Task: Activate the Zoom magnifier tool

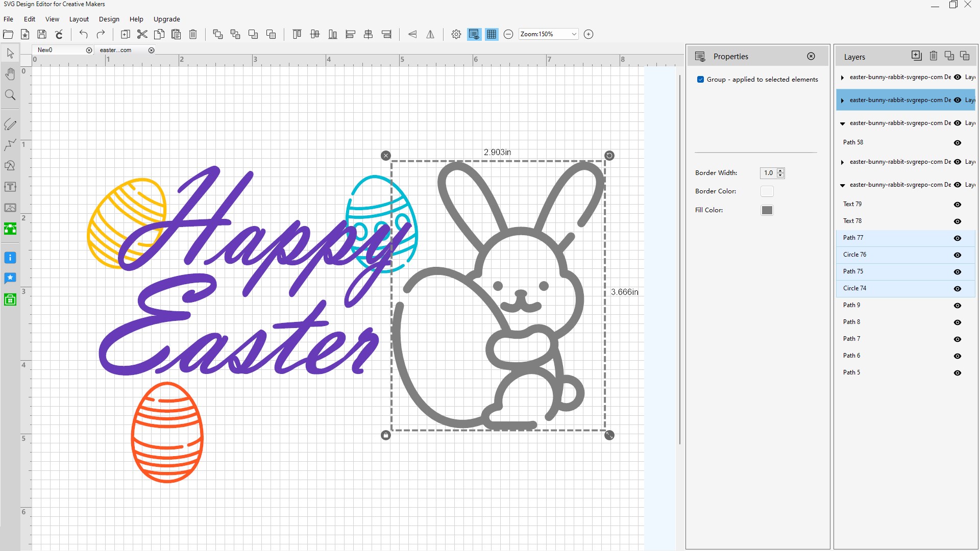Action: [x=10, y=95]
